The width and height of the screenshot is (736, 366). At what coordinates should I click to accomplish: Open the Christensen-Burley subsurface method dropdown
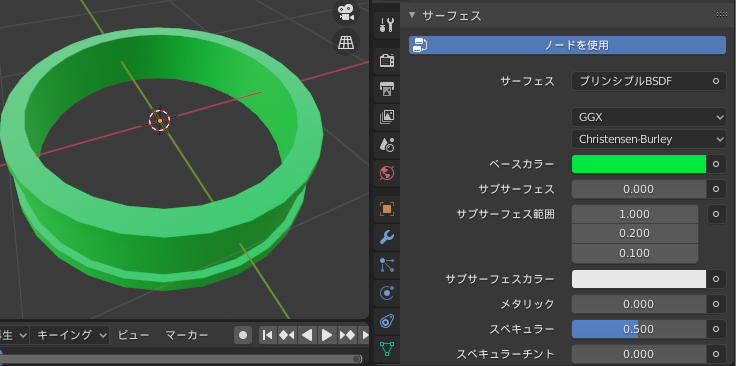click(x=649, y=139)
